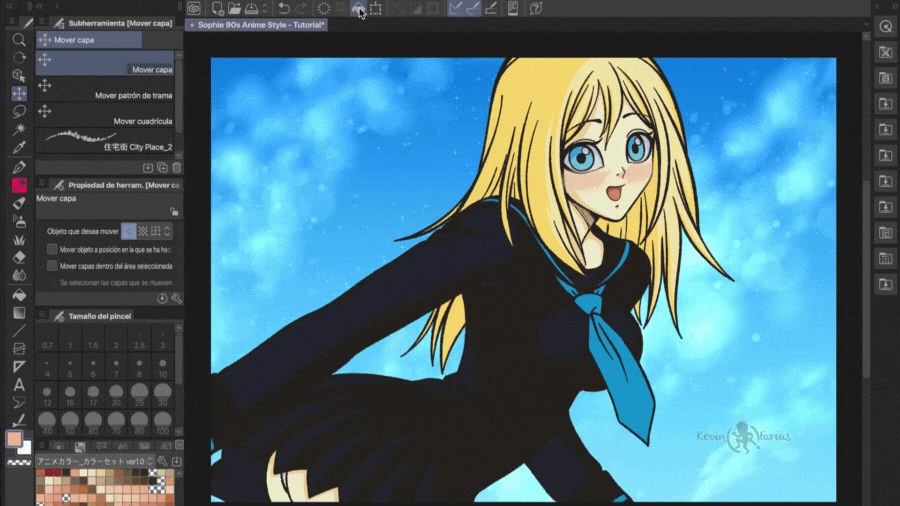
Task: Toggle snap to special ruler in toolbar
Action: (x=473, y=8)
